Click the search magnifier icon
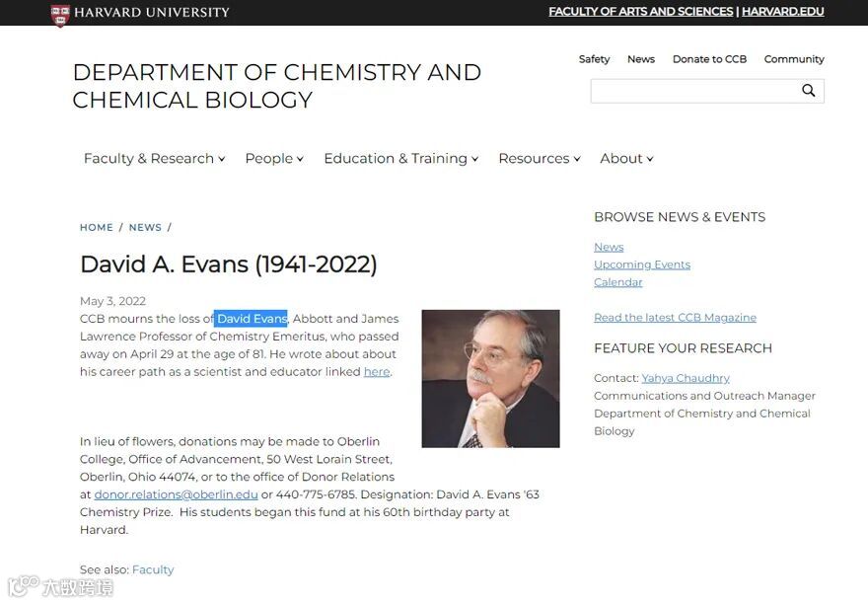Viewport: 868px width, 604px height. click(x=808, y=91)
